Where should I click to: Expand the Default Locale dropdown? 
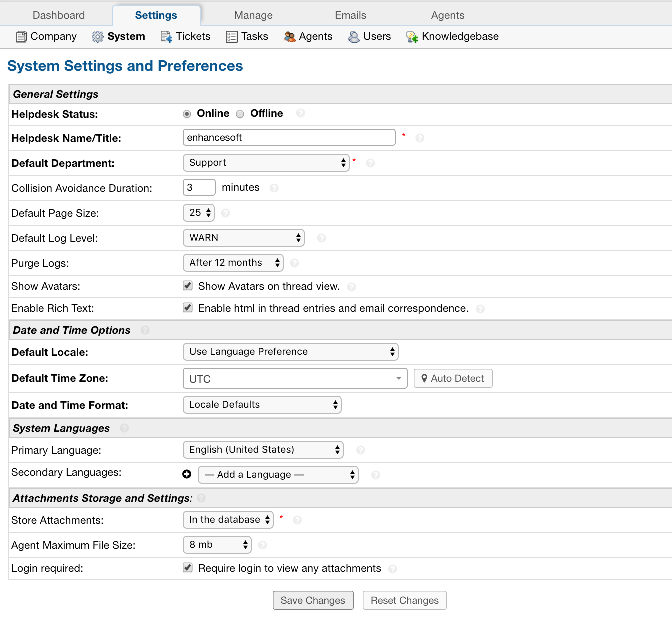coord(291,352)
